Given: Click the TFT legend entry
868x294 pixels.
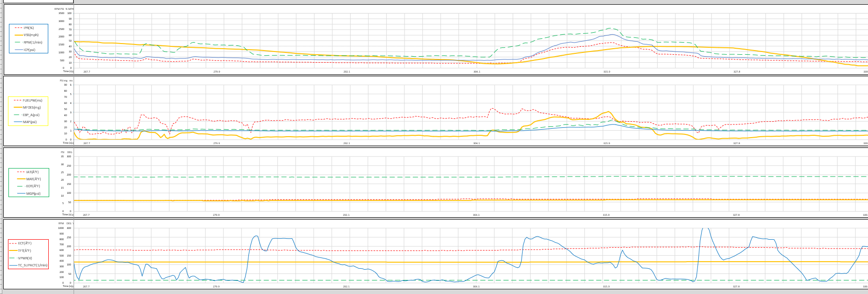Looking at the screenshot, I should 24,250.
